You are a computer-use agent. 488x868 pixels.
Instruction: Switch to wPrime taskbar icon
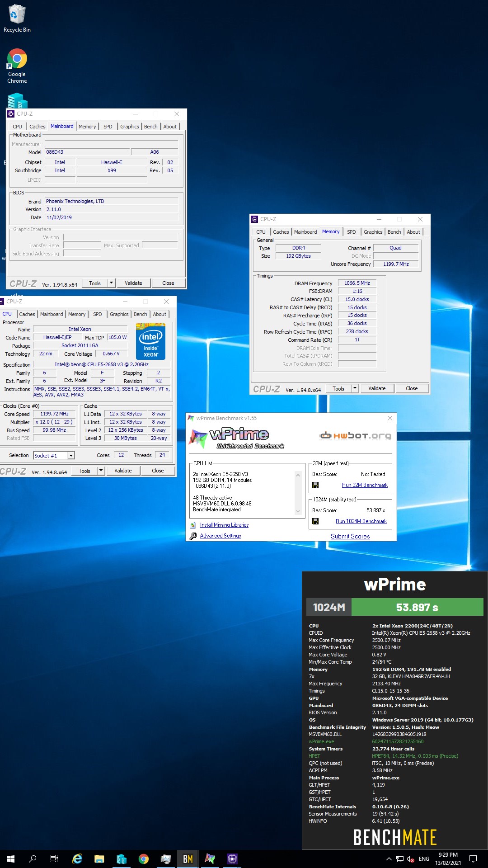[210, 859]
